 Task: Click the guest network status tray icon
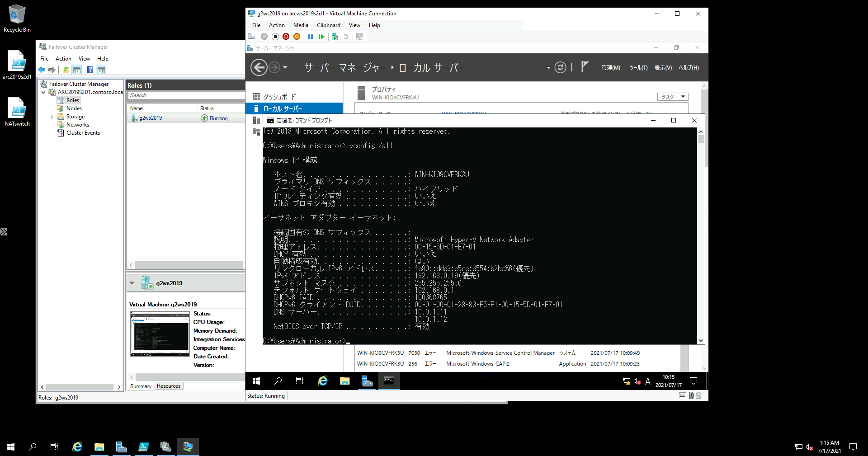pos(627,381)
